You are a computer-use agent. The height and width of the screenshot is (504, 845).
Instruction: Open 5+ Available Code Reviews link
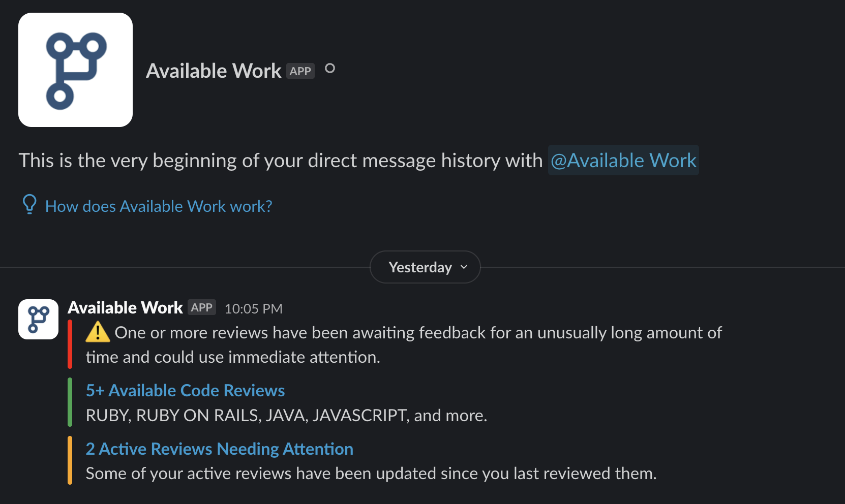tap(185, 390)
